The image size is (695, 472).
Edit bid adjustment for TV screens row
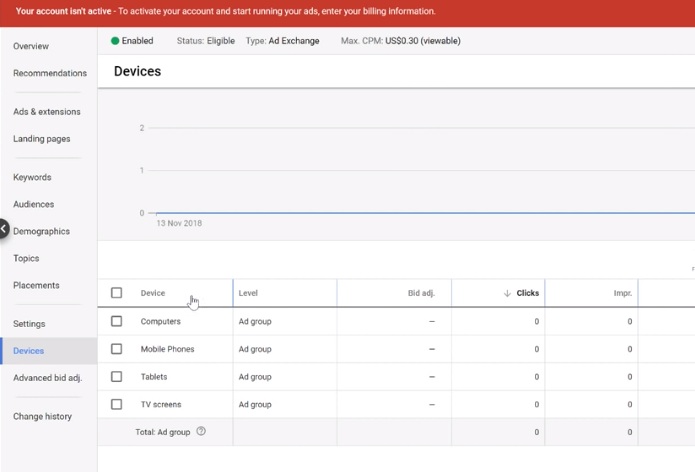pos(432,404)
